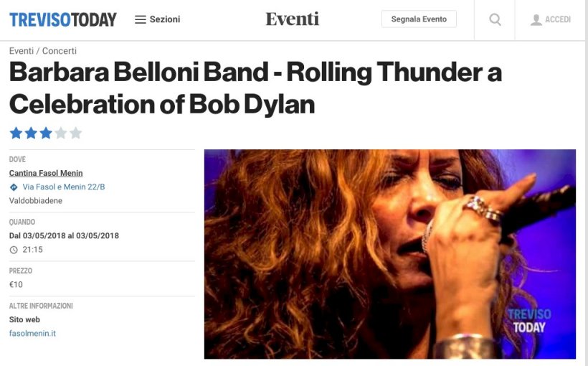
Task: Open the search magnifier icon
Action: point(495,19)
